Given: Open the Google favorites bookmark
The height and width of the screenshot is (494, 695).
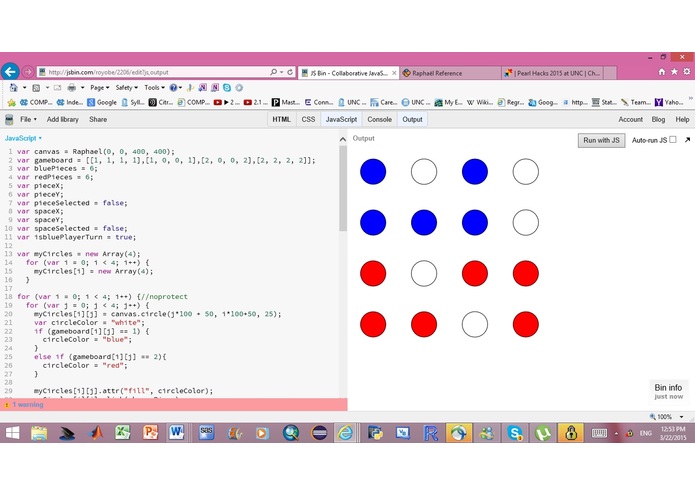Looking at the screenshot, I should 102,102.
